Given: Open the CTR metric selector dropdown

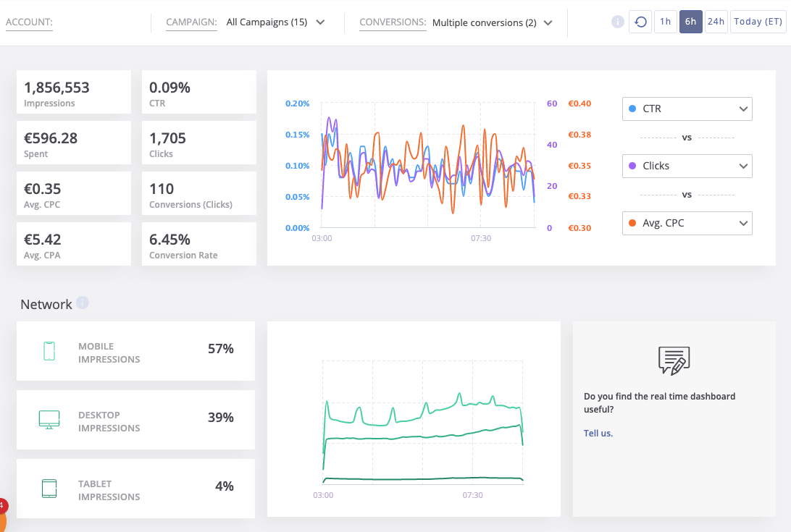Looking at the screenshot, I should (x=687, y=109).
